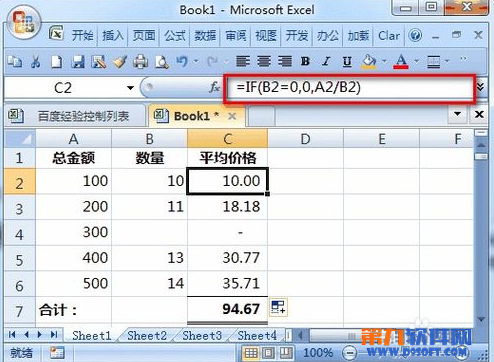Click the borders icon
This screenshot has height=362, width=494.
tap(434, 62)
